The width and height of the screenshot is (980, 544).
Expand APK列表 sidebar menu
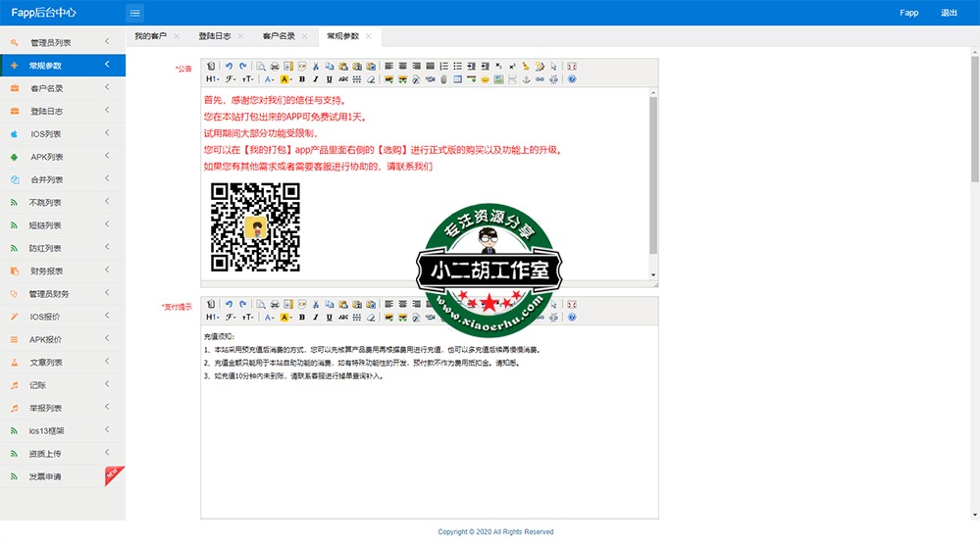point(63,157)
